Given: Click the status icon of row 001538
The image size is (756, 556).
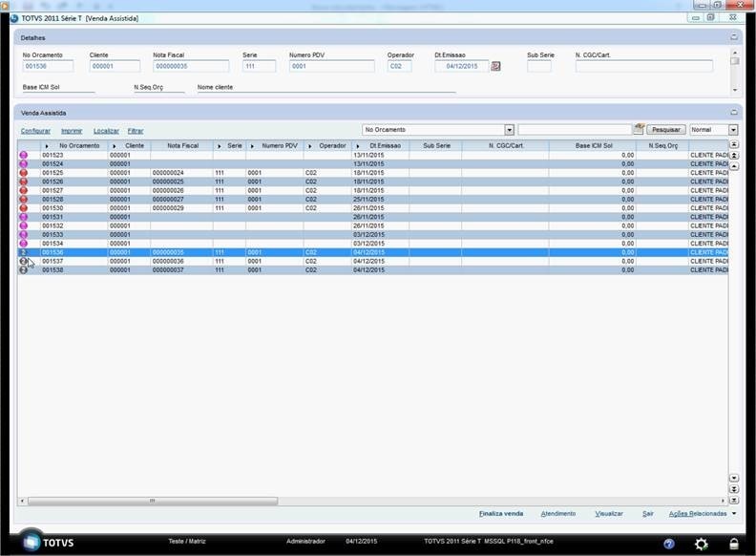Looking at the screenshot, I should coord(23,270).
